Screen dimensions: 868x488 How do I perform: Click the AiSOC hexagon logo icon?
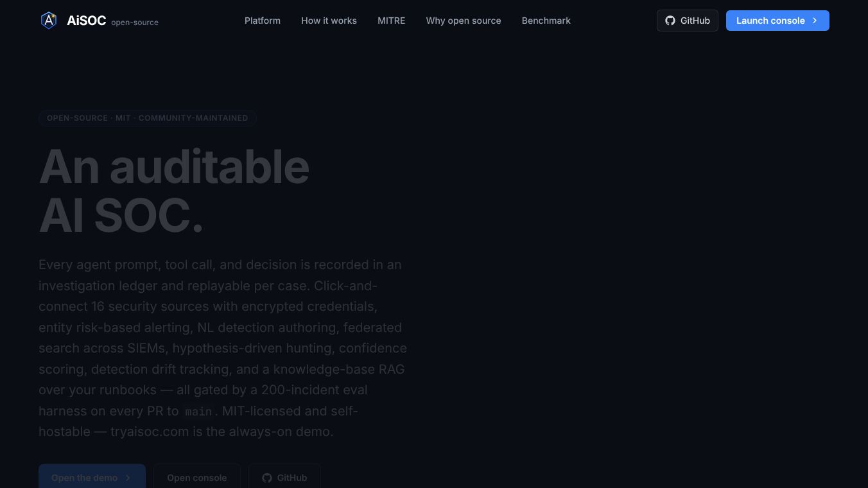[x=49, y=21]
